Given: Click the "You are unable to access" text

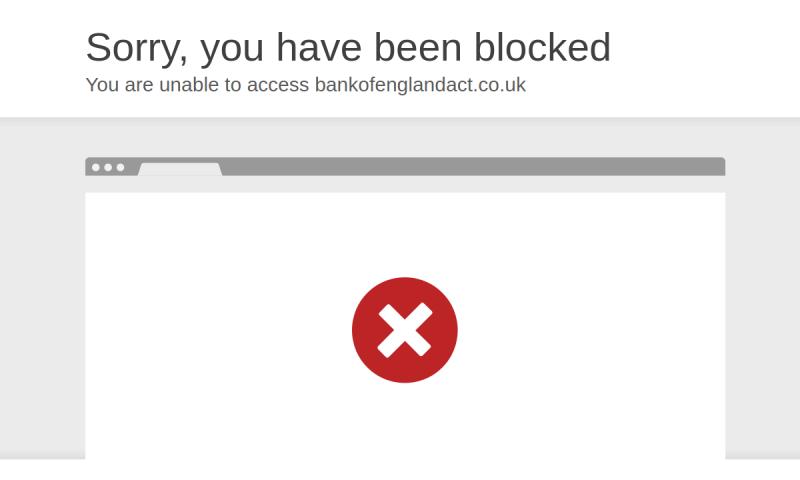Looking at the screenshot, I should (197, 85).
